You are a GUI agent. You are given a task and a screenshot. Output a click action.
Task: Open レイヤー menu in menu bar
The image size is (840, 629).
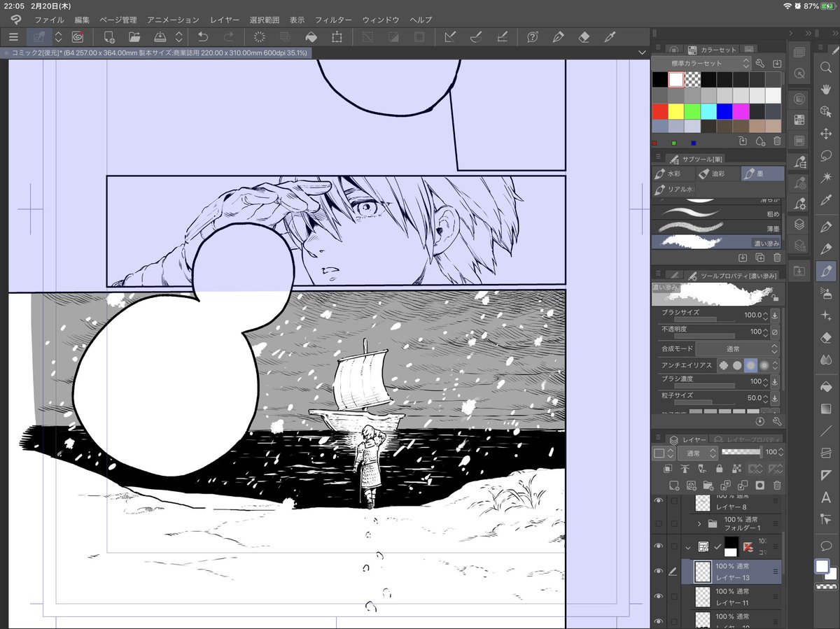pos(225,20)
